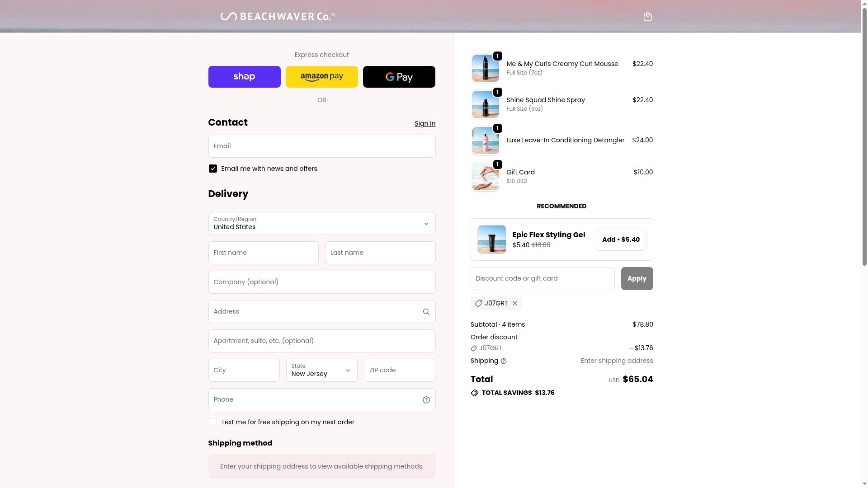Screen dimensions: 868x488
Task: Click the phone field help icon
Action: point(426,400)
